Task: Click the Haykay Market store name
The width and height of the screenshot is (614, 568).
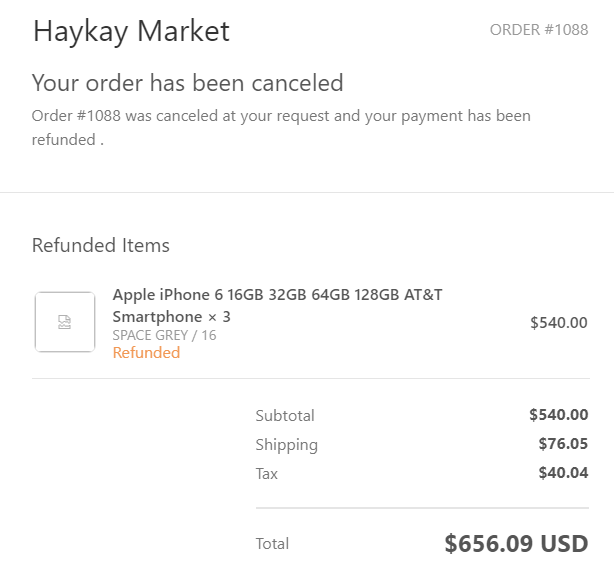Action: (x=131, y=31)
